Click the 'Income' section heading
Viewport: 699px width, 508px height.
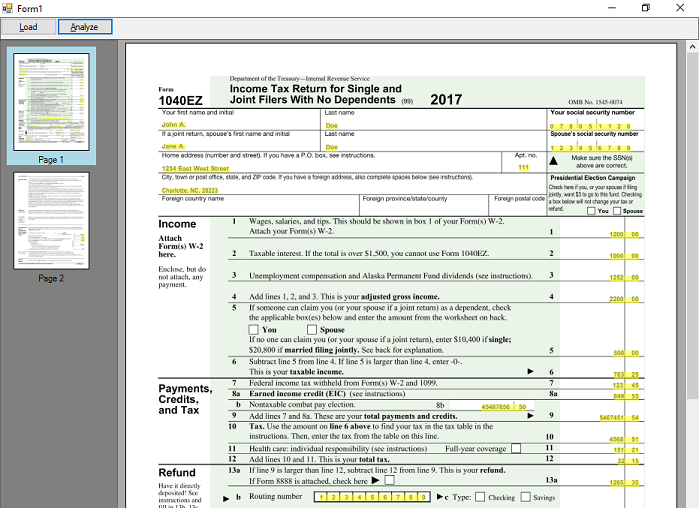click(x=177, y=224)
